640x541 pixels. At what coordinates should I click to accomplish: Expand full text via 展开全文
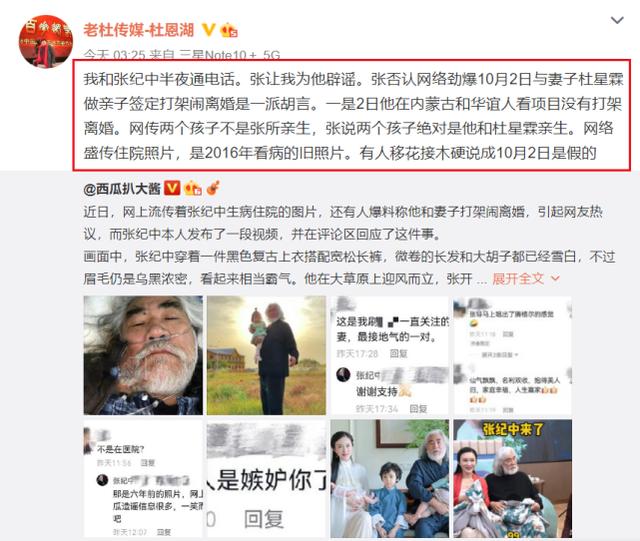coord(518,279)
